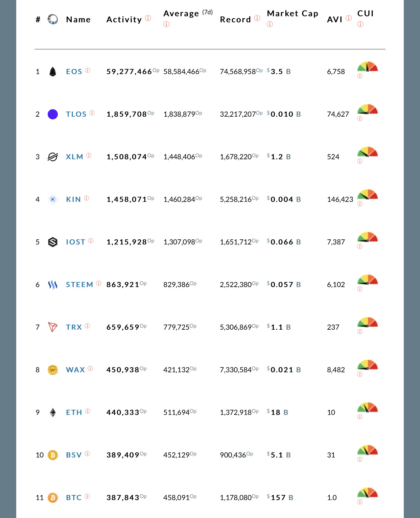Click the IOST hexagon logo icon
Screen dimensions: 420x518
point(53,242)
